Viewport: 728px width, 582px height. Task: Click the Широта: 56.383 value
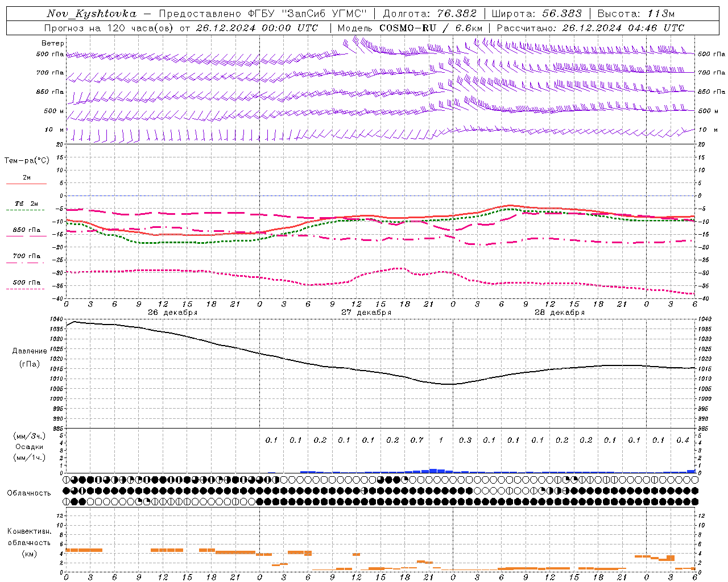[x=537, y=14]
